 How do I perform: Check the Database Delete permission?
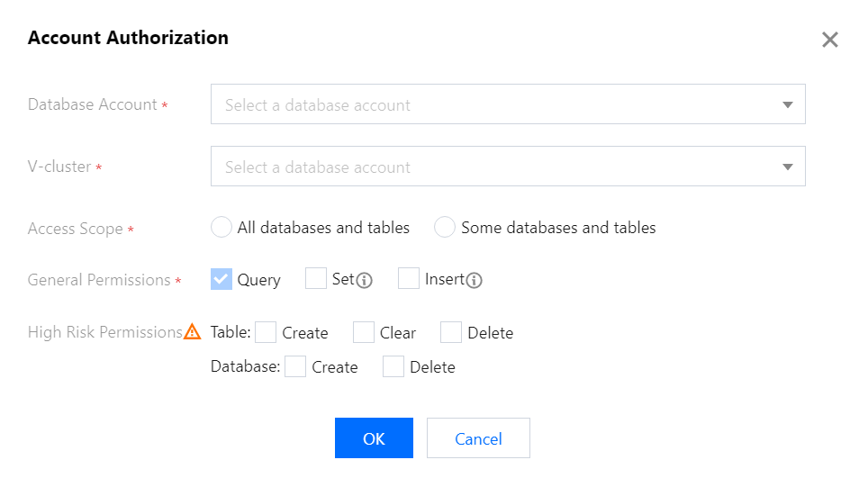(x=393, y=367)
